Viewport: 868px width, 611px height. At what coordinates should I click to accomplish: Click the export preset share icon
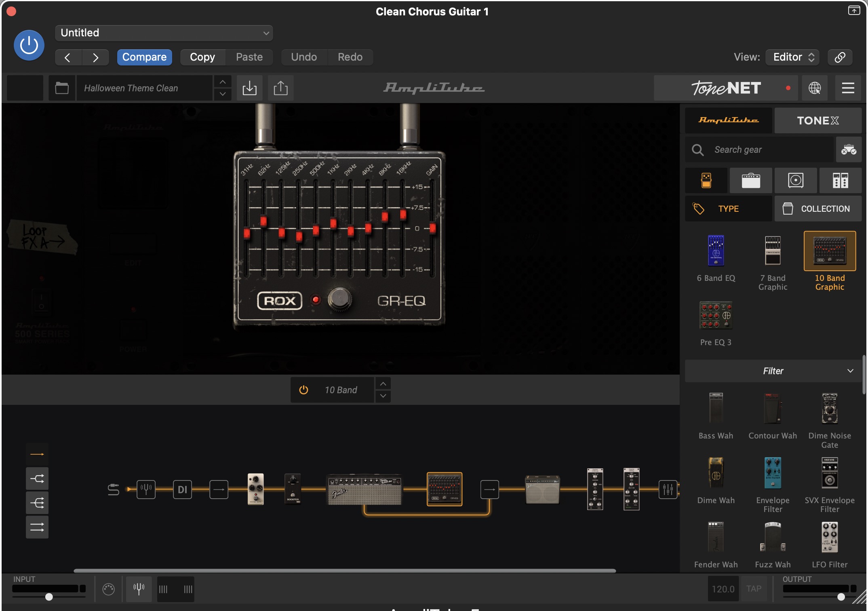point(280,88)
